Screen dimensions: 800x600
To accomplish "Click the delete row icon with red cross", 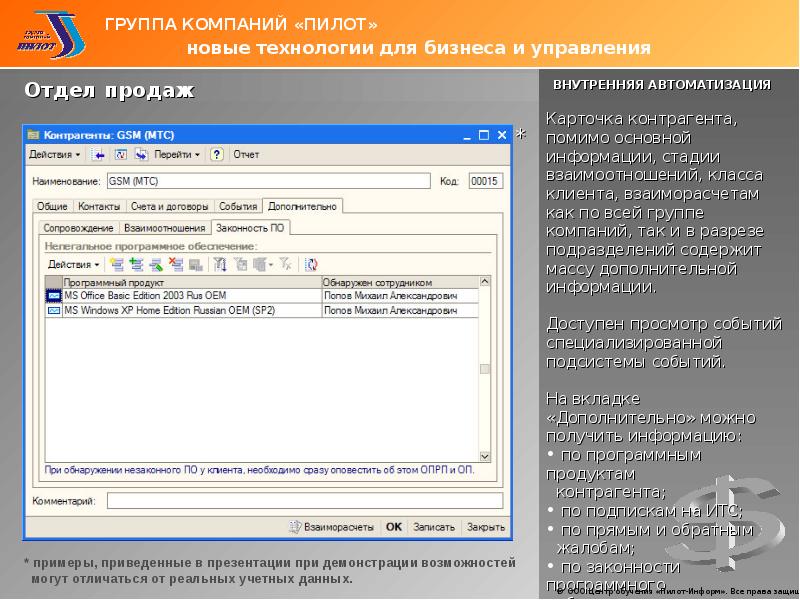I will pos(176,264).
